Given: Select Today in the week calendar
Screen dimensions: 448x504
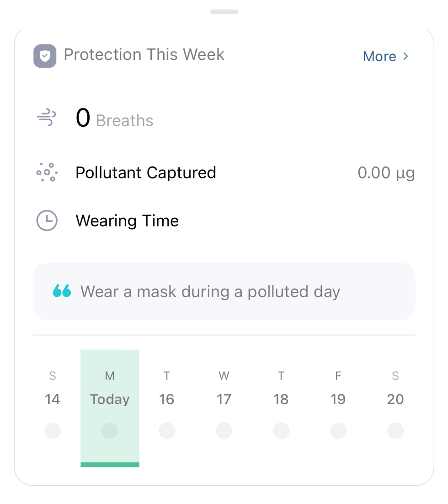Looking at the screenshot, I should 110,399.
